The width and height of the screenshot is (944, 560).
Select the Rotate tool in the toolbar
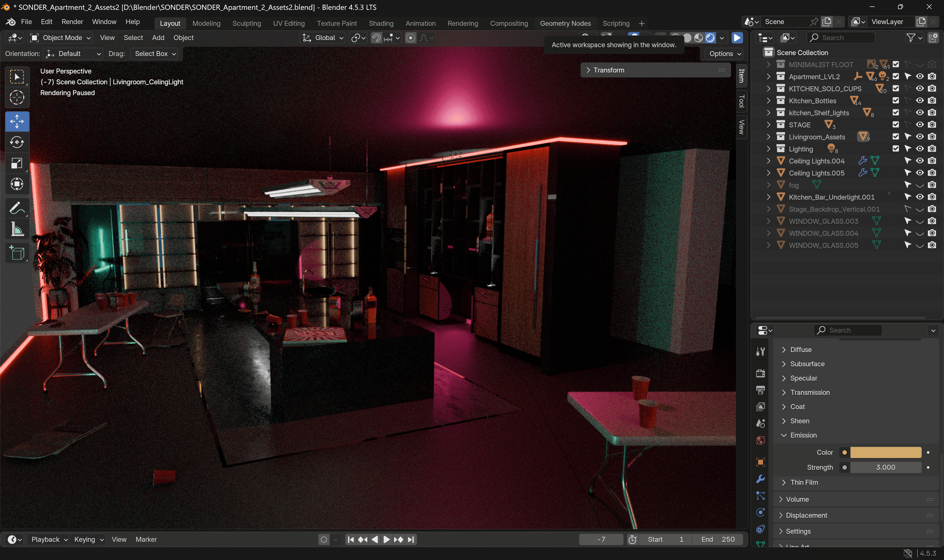pos(17,142)
